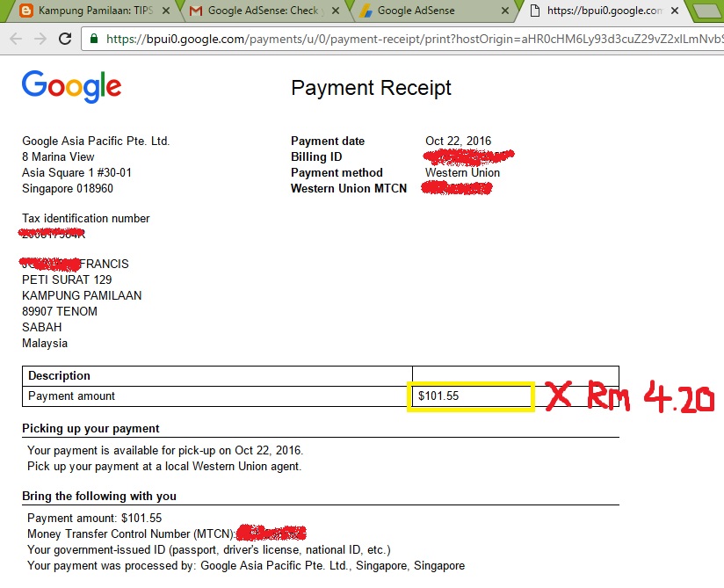Click the Billing ID label
Viewport: 724px width, 588px height.
316,156
